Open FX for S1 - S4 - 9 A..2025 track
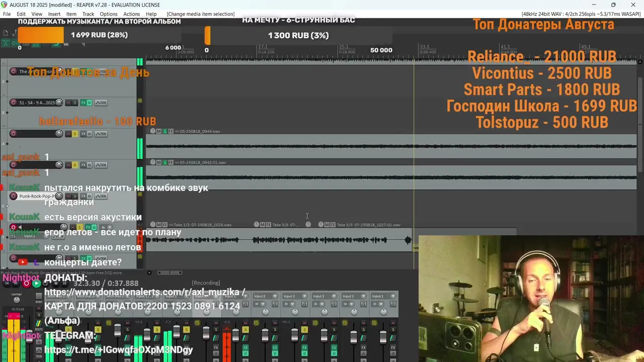The height and width of the screenshot is (362, 644). point(84,103)
